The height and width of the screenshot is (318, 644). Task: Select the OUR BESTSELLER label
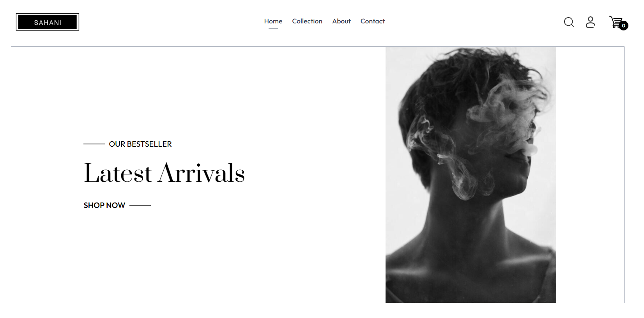click(140, 144)
